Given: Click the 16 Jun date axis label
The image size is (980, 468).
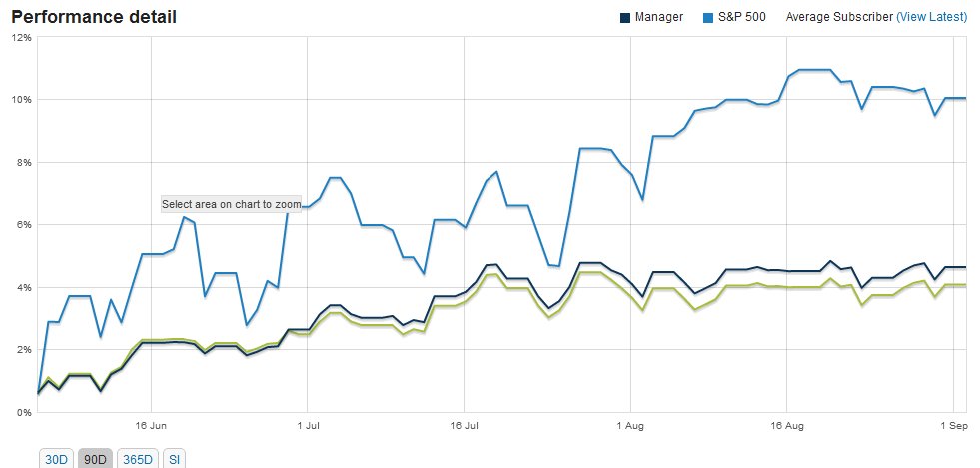Looking at the screenshot, I should pyautogui.click(x=150, y=424).
